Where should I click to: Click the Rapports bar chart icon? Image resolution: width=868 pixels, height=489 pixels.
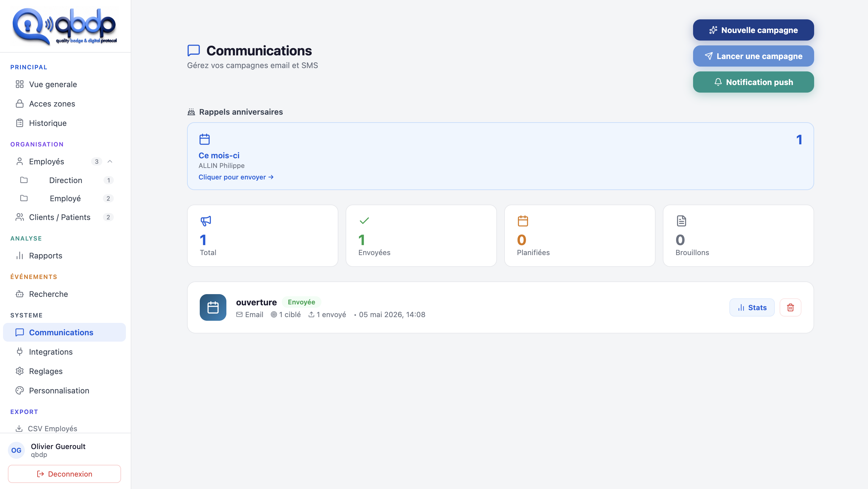pos(20,255)
